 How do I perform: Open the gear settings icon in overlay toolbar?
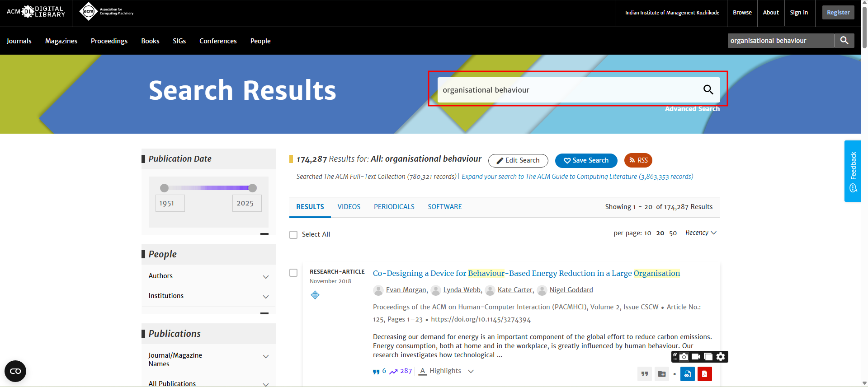(x=721, y=357)
